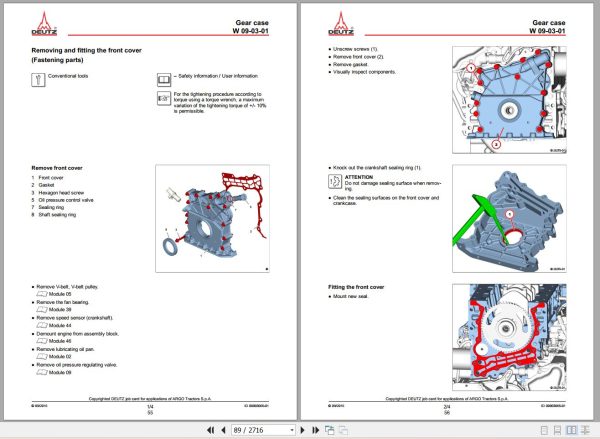Click the 'Knock out the crankshaft sealing ring' step
Viewport: 600px width, 439px height.
click(377, 168)
